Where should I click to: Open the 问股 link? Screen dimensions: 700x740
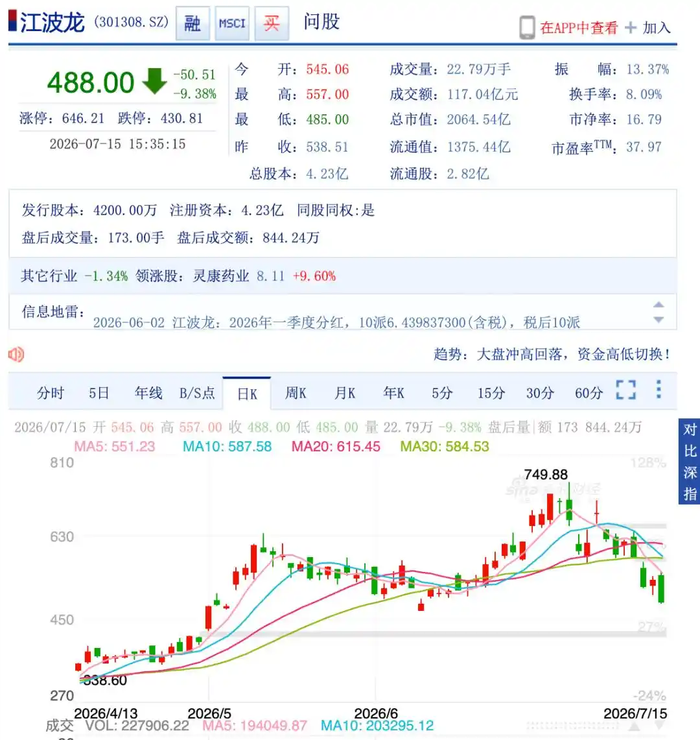pos(321,21)
